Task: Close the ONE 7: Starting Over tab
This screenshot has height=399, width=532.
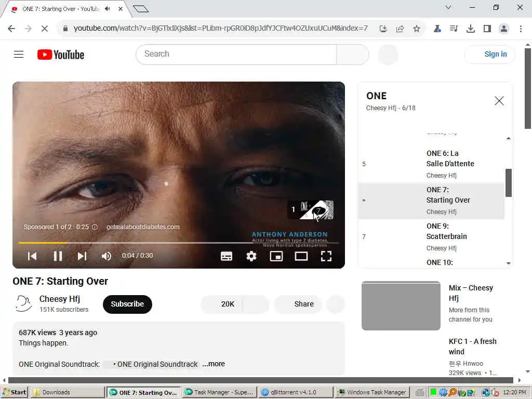Action: pyautogui.click(x=121, y=9)
